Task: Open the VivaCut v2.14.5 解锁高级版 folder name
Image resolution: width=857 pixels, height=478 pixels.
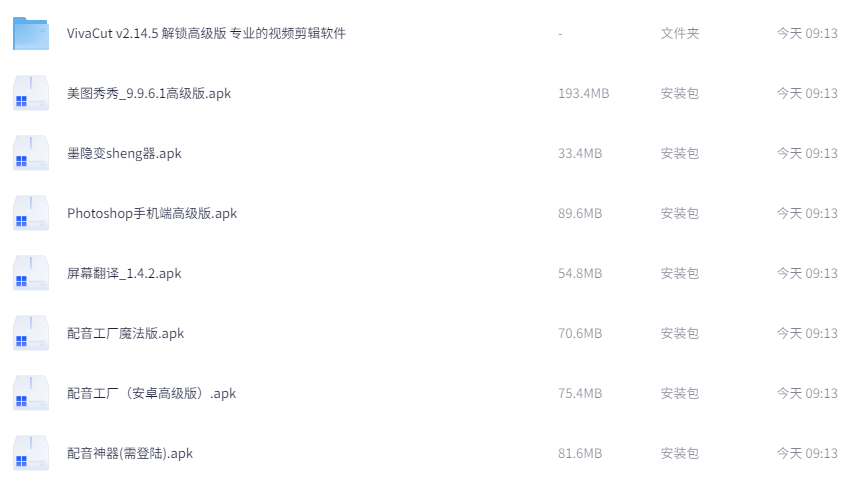Action: pos(206,33)
